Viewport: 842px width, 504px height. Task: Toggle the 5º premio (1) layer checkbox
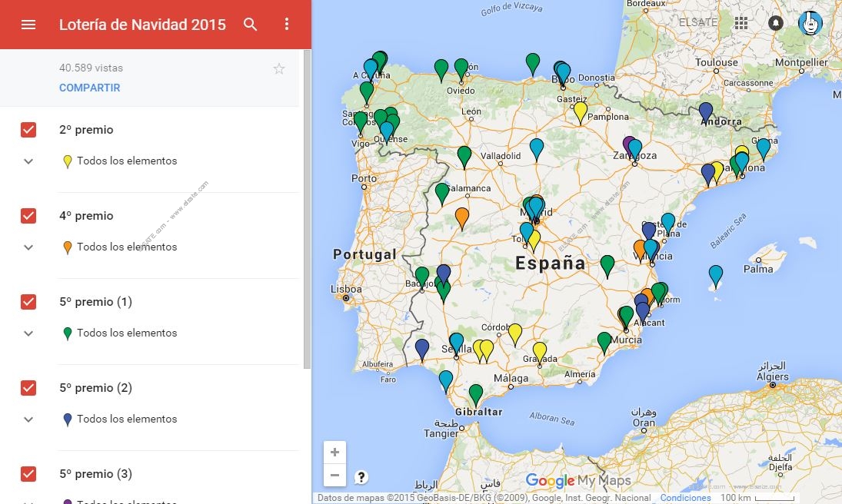pyautogui.click(x=28, y=302)
